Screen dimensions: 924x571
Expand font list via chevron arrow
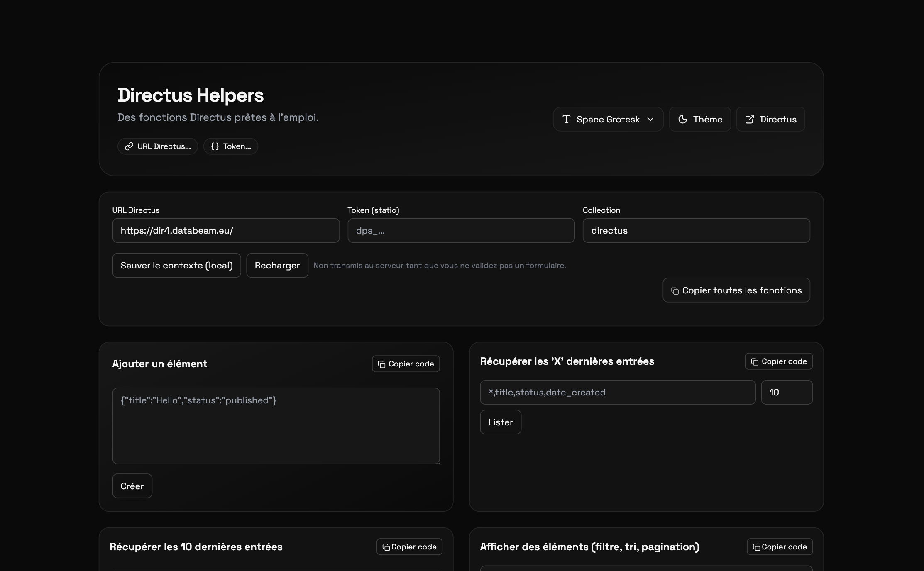[650, 120]
